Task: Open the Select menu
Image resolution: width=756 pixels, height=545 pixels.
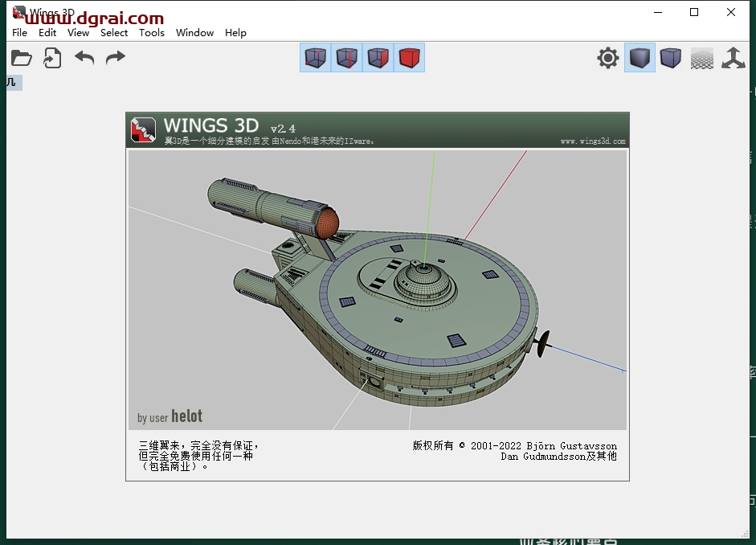Action: [114, 33]
